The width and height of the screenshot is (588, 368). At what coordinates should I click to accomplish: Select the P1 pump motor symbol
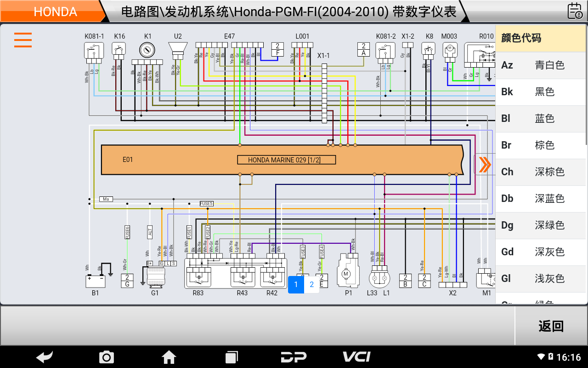(348, 270)
